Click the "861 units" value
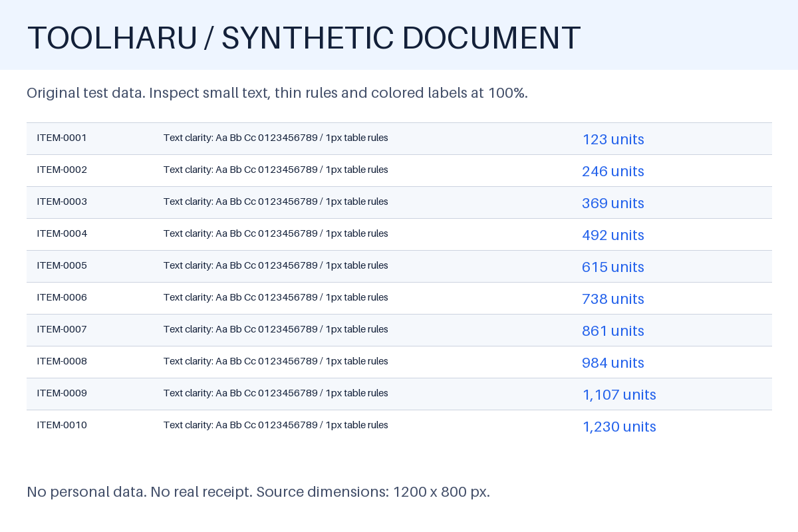798x532 pixels. pos(613,331)
